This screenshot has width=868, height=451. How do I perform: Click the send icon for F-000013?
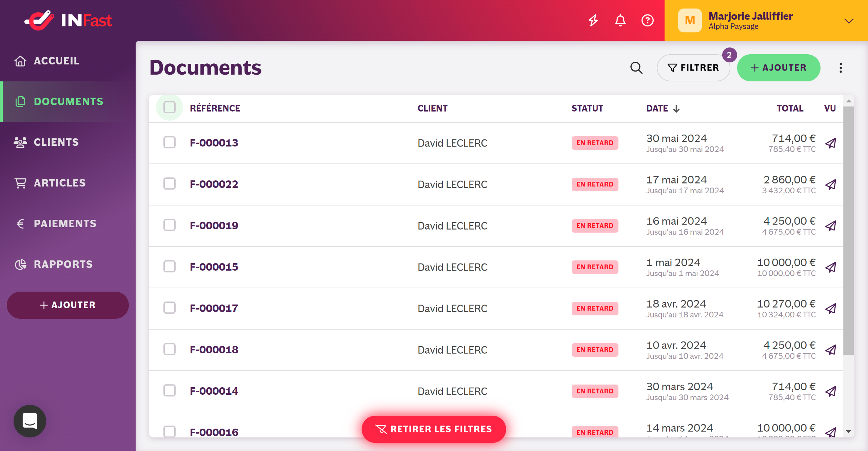[x=831, y=143]
